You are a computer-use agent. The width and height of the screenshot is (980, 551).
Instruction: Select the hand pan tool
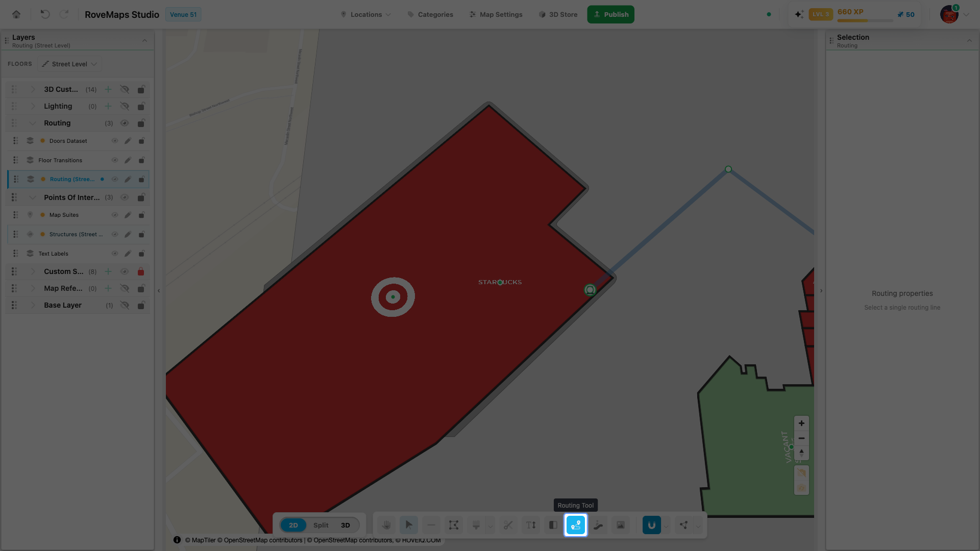tap(386, 525)
